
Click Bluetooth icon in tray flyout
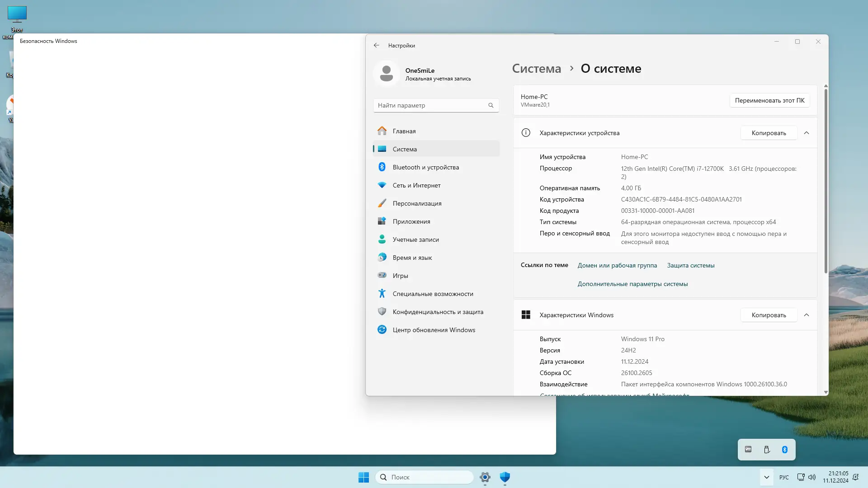784,450
